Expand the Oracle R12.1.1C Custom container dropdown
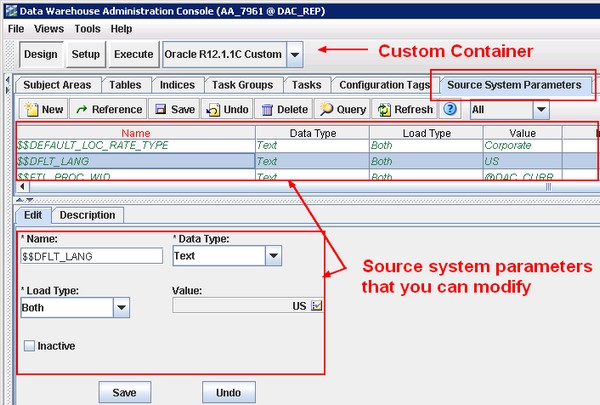600x405 pixels. tap(295, 54)
